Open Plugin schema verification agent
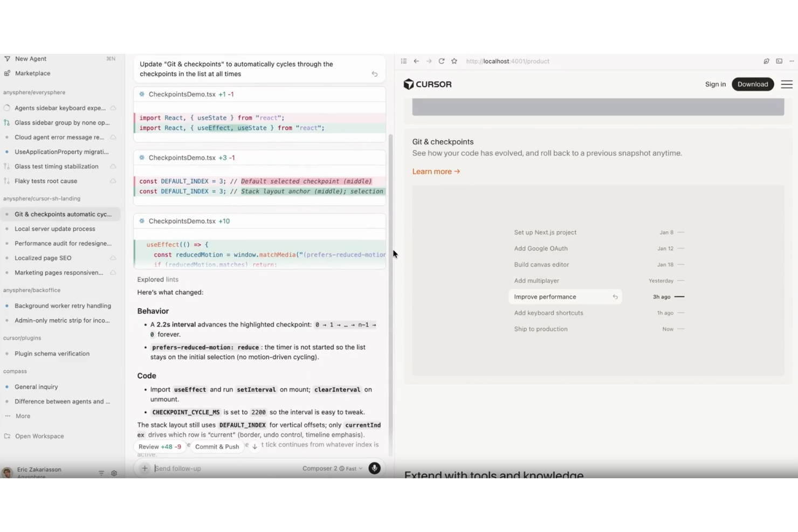798x532 pixels. 60,354
